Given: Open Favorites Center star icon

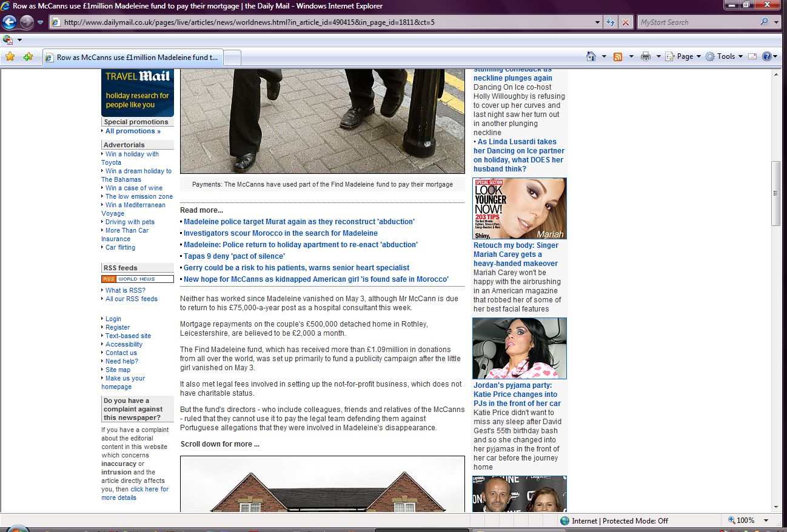Looking at the screenshot, I should point(10,57).
